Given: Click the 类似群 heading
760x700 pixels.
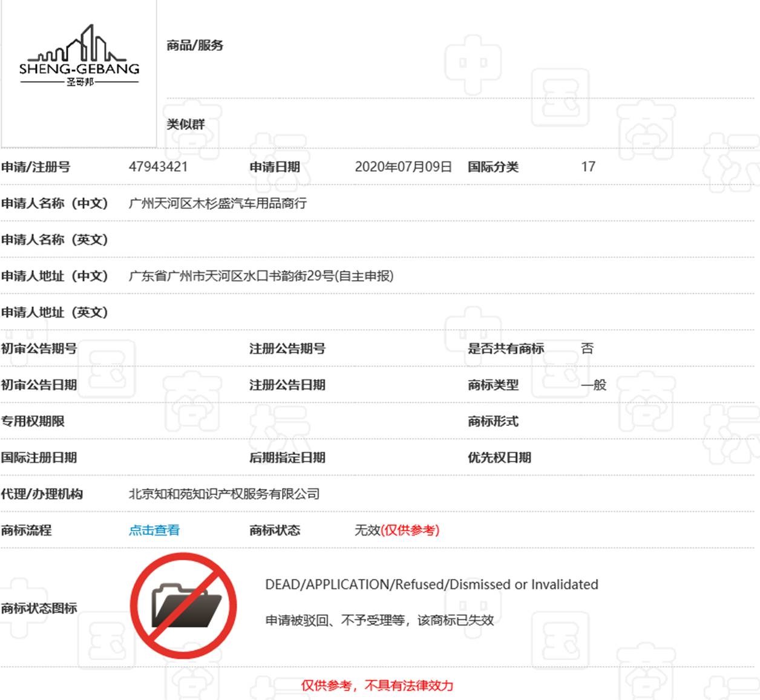Looking at the screenshot, I should pos(186,124).
